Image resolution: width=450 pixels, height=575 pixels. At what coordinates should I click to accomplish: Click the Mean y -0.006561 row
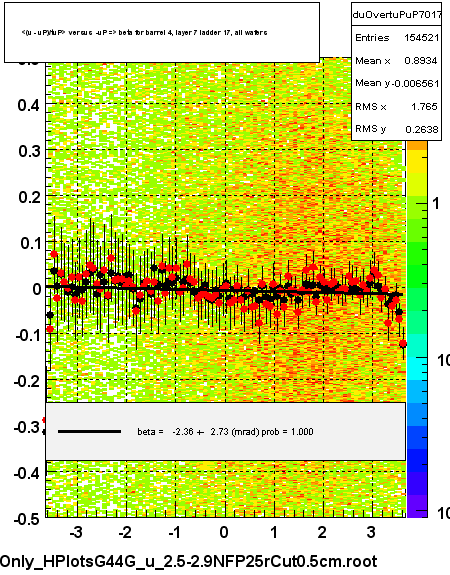(x=396, y=83)
